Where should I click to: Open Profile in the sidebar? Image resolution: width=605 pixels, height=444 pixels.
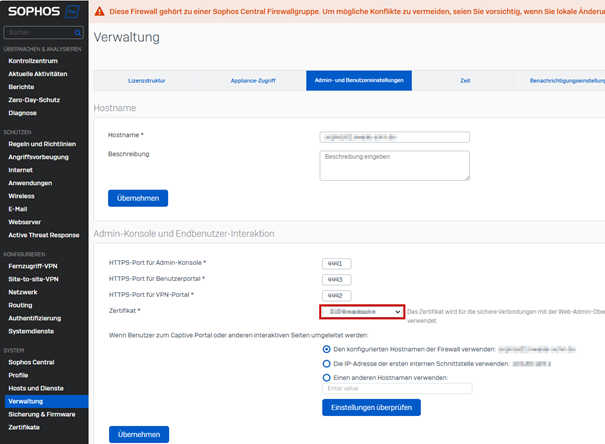18,375
